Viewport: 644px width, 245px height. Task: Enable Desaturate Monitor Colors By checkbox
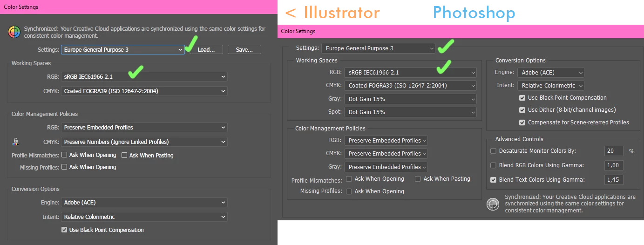[x=494, y=151]
